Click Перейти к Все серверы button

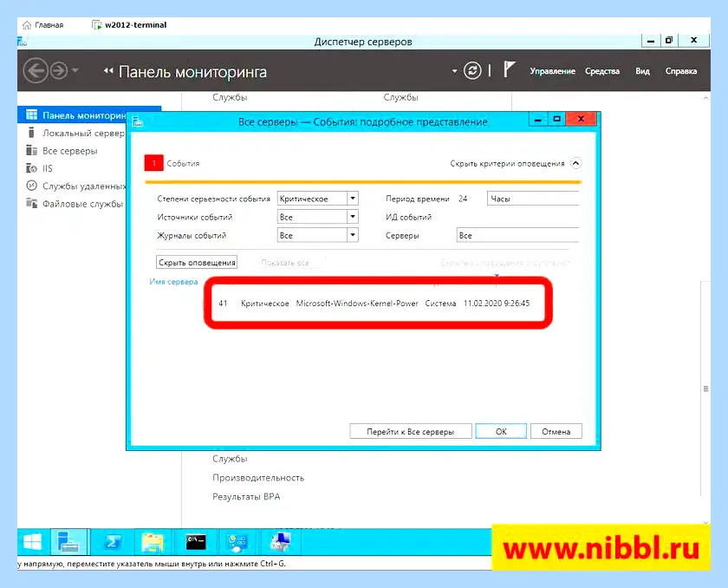tap(411, 432)
